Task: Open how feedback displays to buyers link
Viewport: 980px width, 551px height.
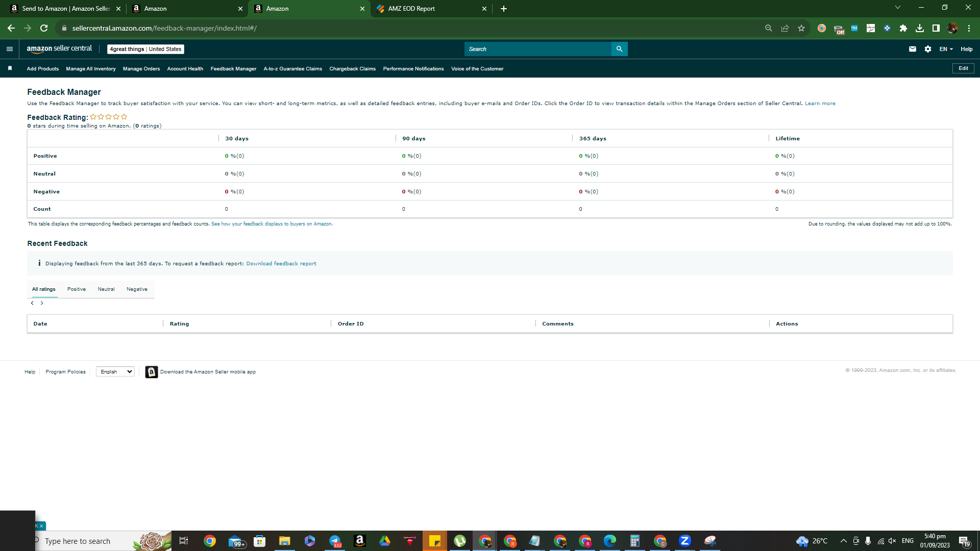Action: point(272,224)
